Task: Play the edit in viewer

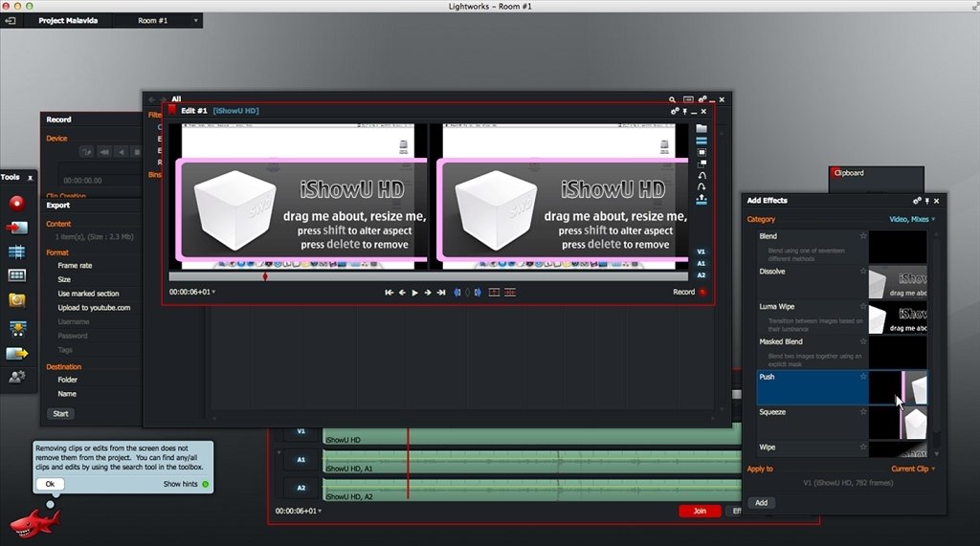Action: [x=415, y=293]
